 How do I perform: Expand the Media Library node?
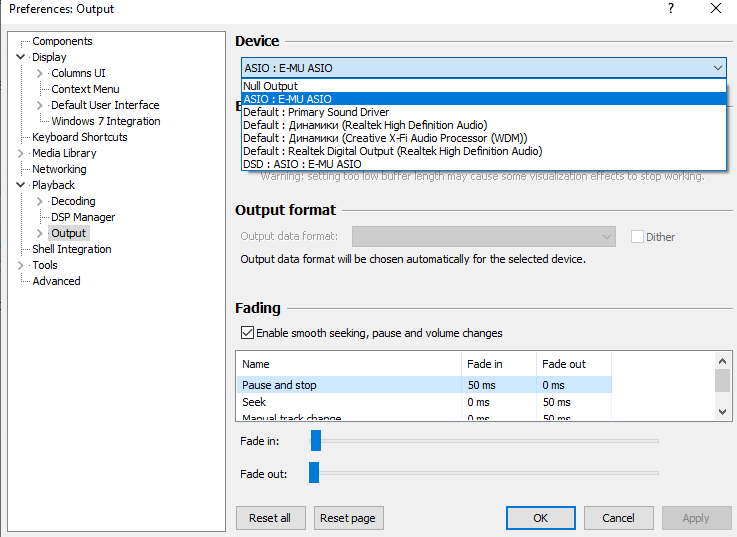pos(21,153)
